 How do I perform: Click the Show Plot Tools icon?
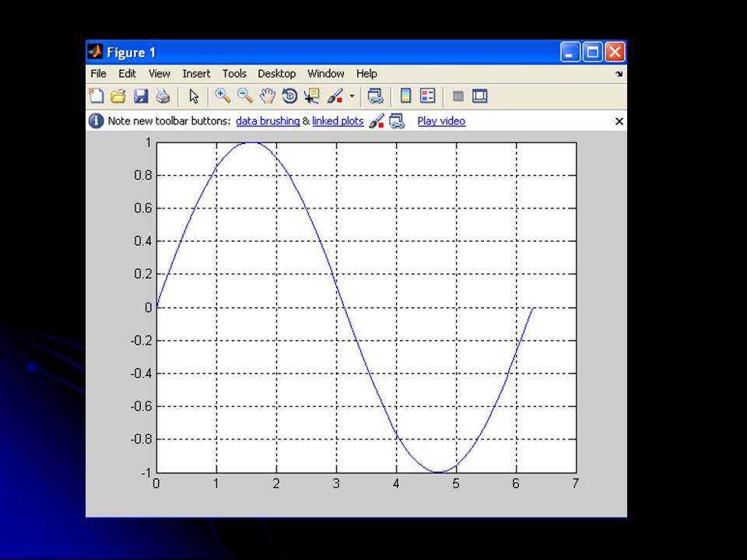coord(480,96)
